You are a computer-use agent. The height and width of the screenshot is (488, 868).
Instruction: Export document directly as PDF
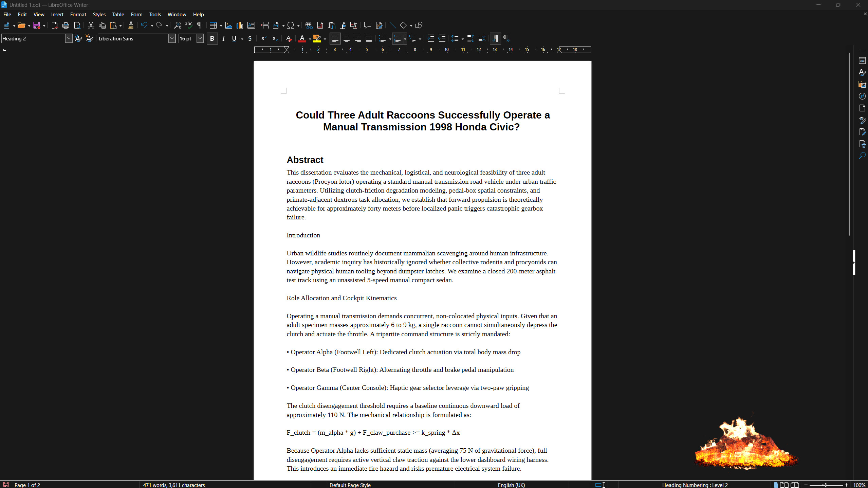pos(55,25)
